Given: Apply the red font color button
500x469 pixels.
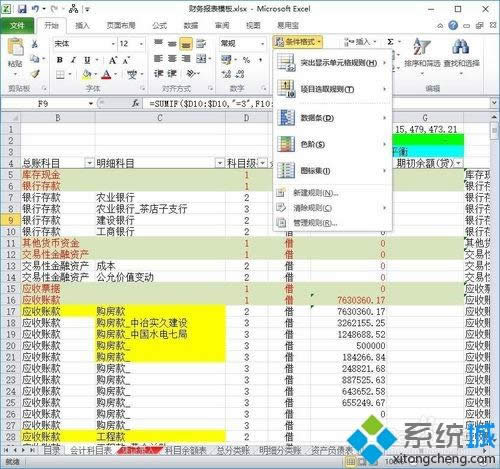Looking at the screenshot, I should click(106, 74).
